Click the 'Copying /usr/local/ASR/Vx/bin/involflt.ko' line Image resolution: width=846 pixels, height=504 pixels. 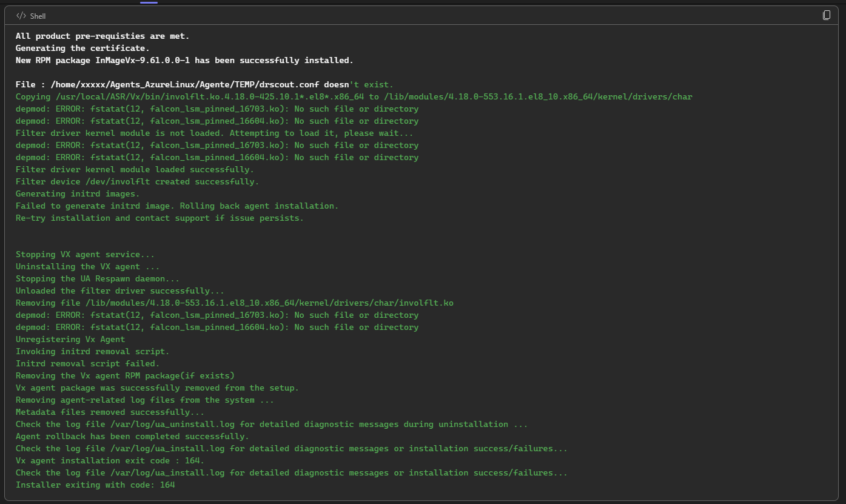pyautogui.click(x=354, y=97)
